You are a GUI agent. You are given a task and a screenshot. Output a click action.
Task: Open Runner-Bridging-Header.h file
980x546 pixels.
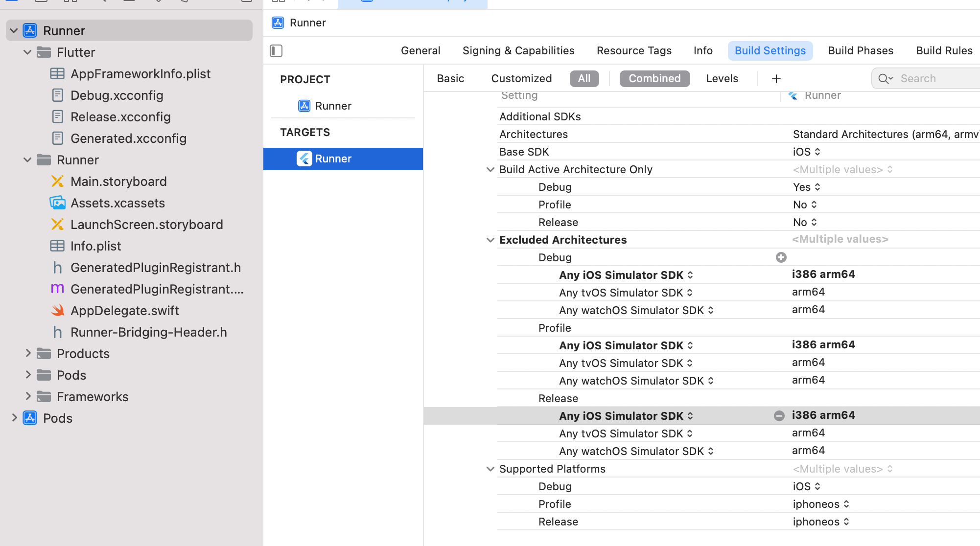[149, 332]
